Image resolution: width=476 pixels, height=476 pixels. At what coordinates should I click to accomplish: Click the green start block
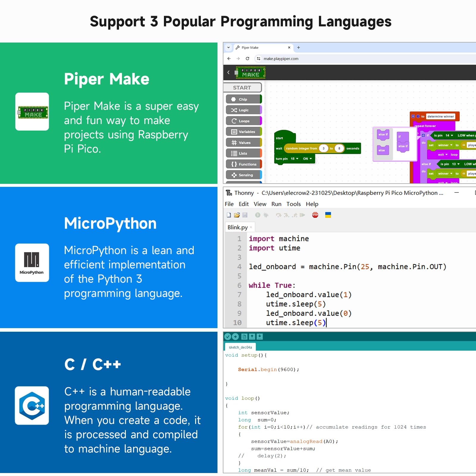click(x=285, y=137)
